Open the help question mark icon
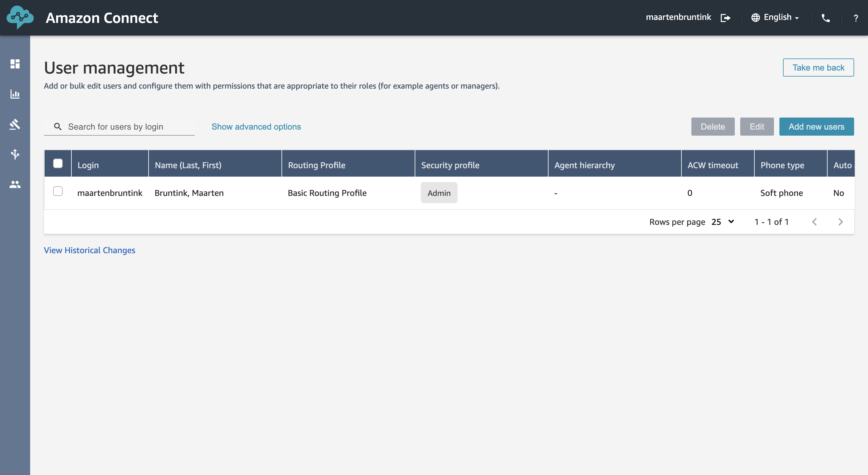868x475 pixels. pos(856,18)
